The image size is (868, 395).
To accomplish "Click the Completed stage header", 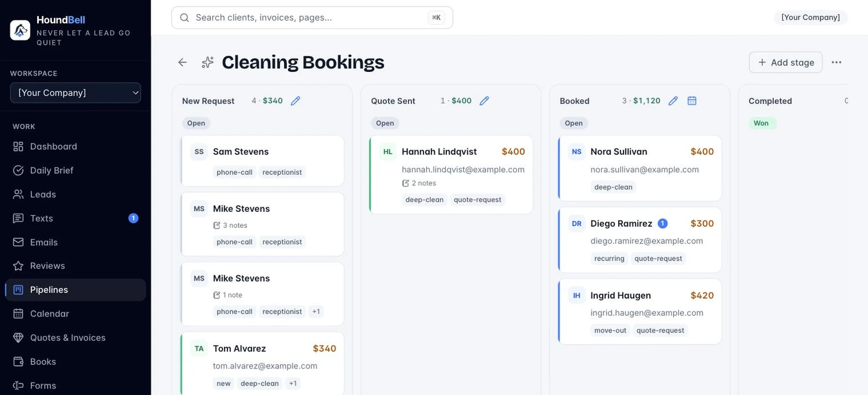I will pyautogui.click(x=771, y=101).
